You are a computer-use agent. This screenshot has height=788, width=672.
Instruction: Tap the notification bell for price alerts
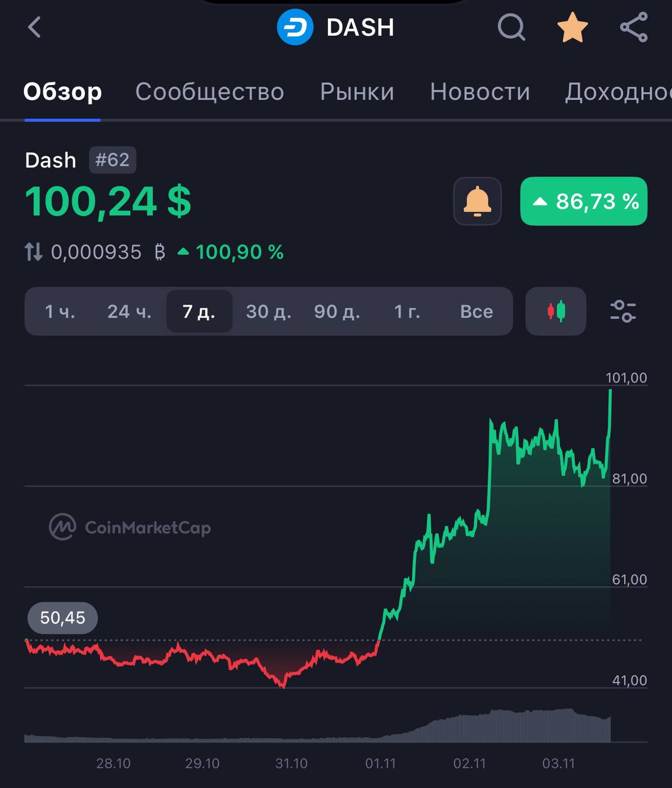(477, 201)
